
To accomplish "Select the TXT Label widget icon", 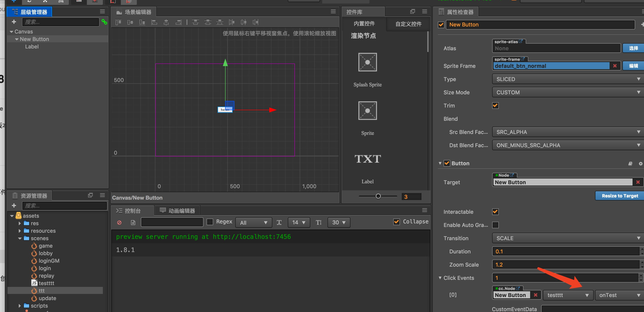I will (x=367, y=159).
